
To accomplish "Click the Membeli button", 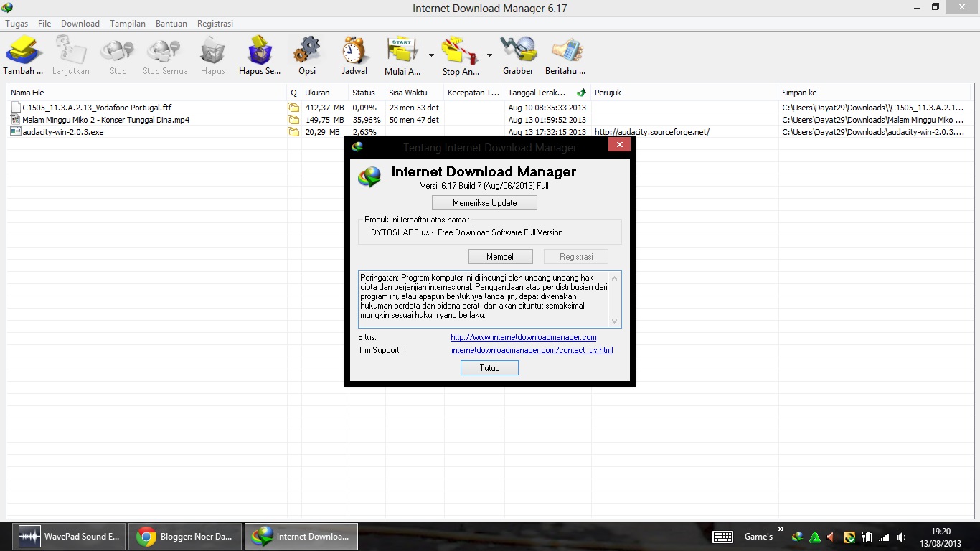I will (x=501, y=256).
